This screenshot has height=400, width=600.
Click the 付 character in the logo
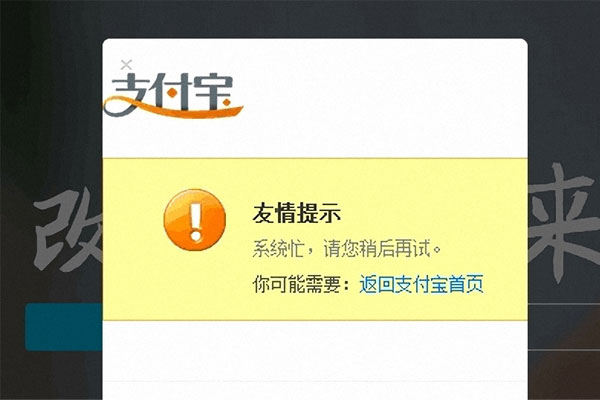(173, 92)
